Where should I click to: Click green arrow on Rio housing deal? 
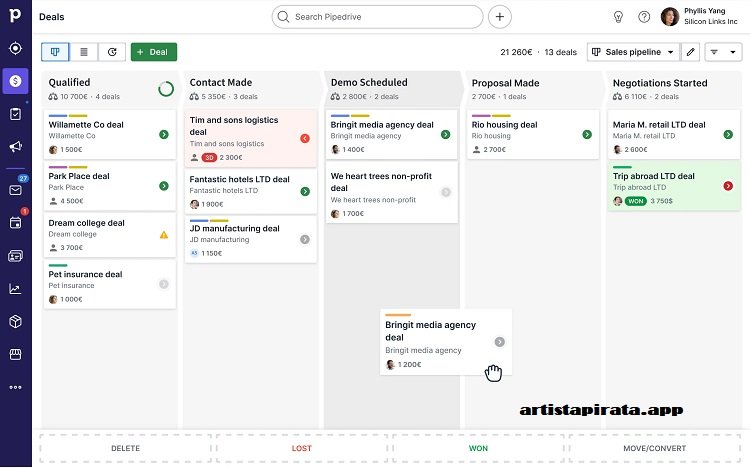pos(587,134)
